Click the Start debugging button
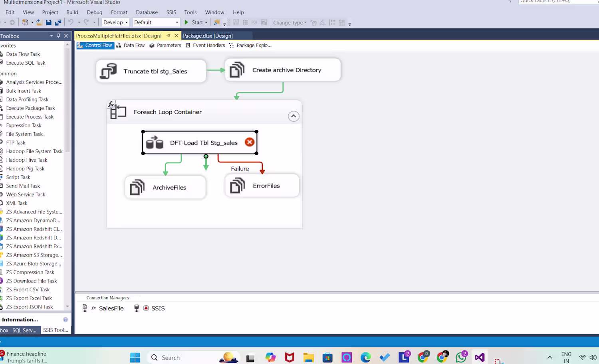599x364 pixels. coord(194,22)
